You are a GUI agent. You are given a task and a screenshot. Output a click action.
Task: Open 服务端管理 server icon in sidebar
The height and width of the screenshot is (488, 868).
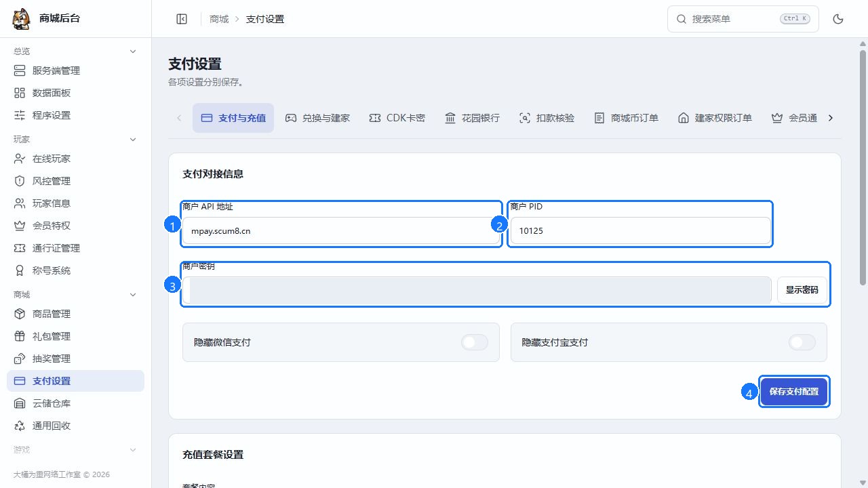[20, 70]
